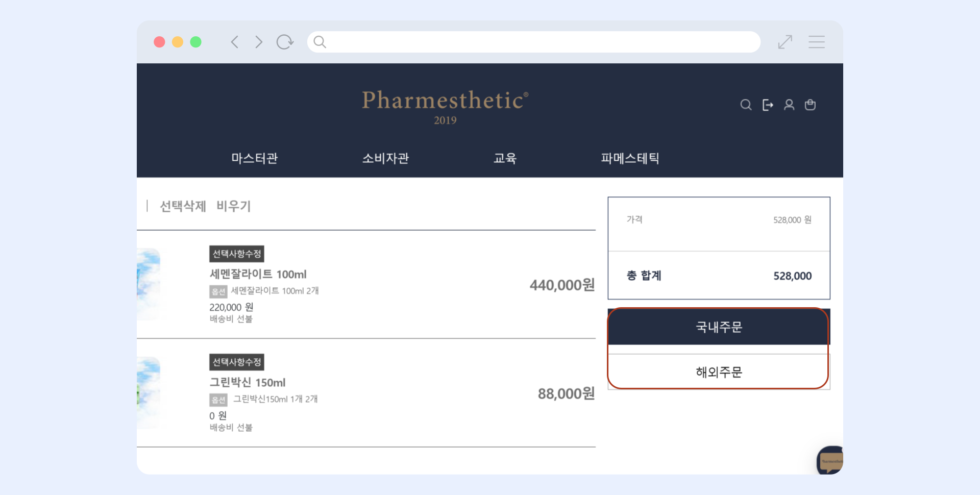Open the chat widget bubble
980x495 pixels.
[830, 460]
